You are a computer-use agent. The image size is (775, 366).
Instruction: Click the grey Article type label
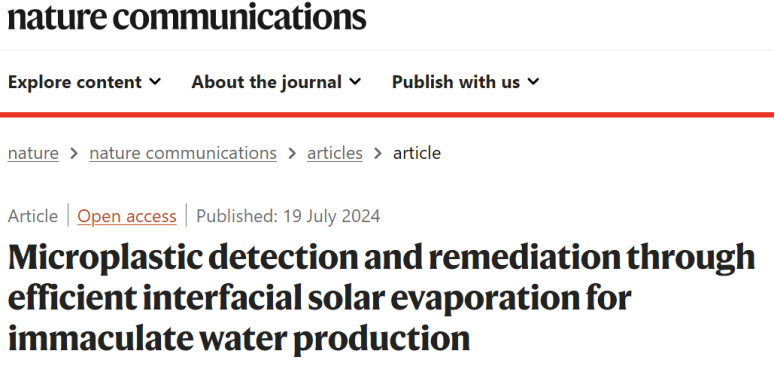click(x=33, y=216)
